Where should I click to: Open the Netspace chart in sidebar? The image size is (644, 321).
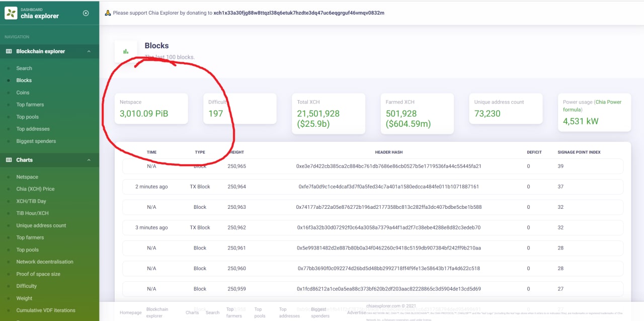coord(27,177)
